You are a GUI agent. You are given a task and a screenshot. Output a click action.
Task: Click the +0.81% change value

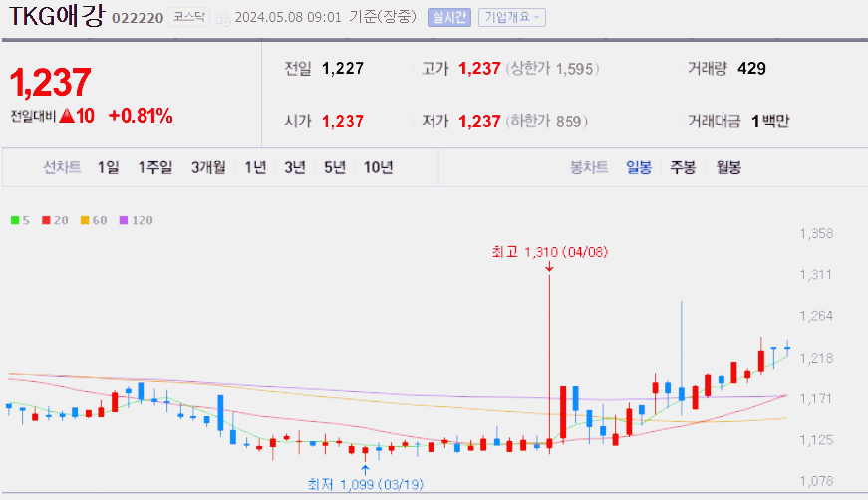141,116
